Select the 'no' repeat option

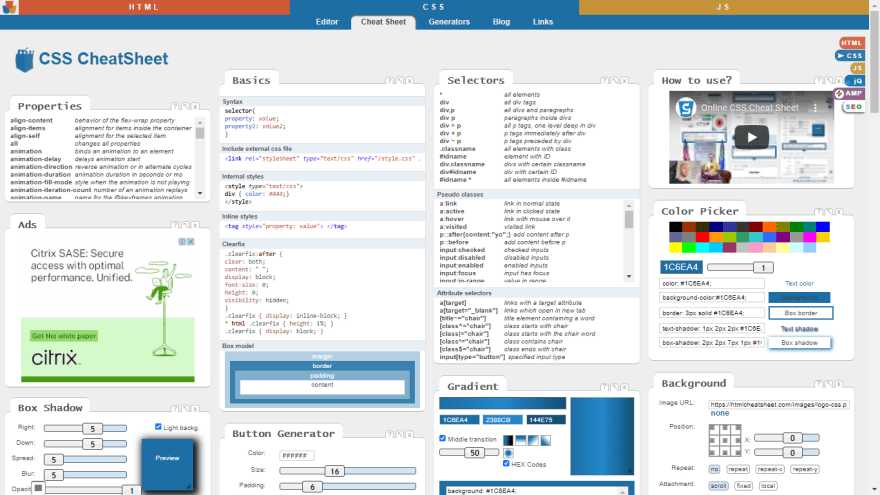point(714,469)
